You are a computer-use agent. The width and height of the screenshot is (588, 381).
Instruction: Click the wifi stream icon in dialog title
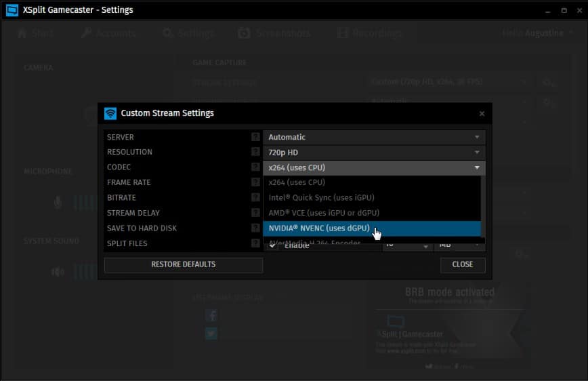[110, 113]
